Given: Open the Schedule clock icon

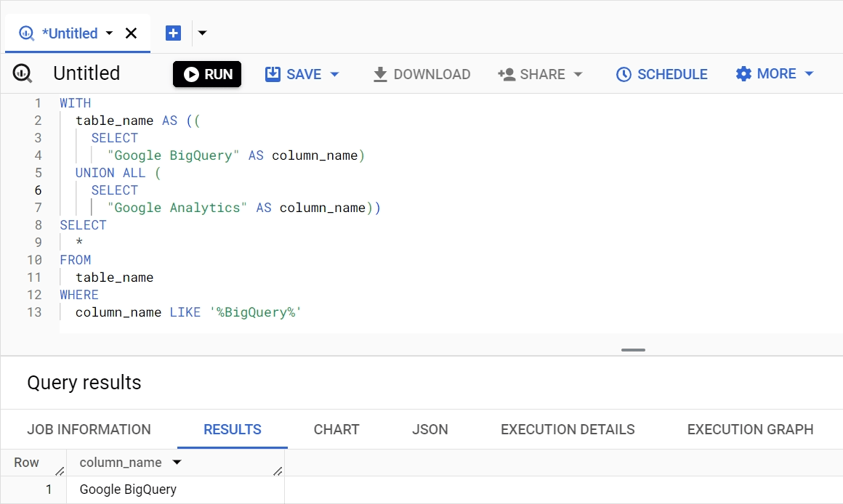Looking at the screenshot, I should [x=624, y=74].
